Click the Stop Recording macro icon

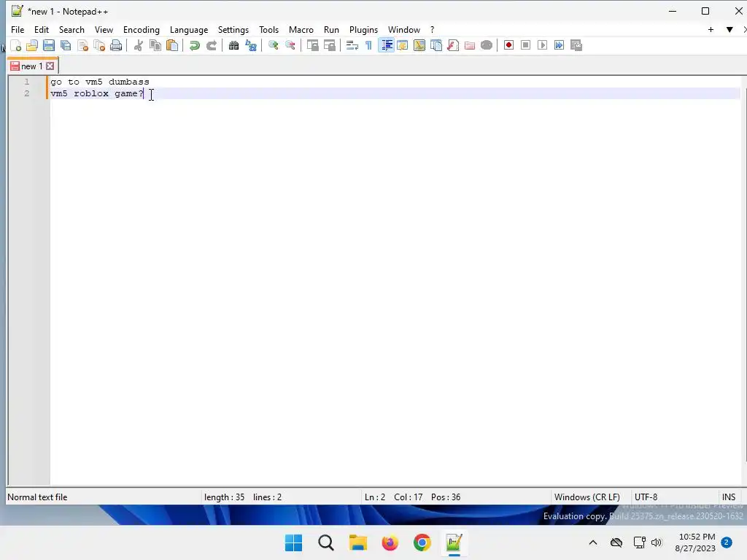[x=525, y=45]
